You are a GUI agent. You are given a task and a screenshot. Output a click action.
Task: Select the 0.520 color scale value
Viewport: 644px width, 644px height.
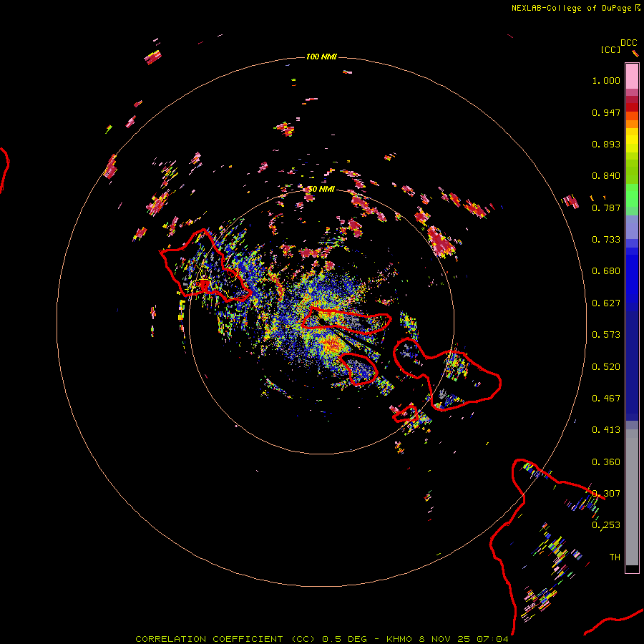coord(606,367)
